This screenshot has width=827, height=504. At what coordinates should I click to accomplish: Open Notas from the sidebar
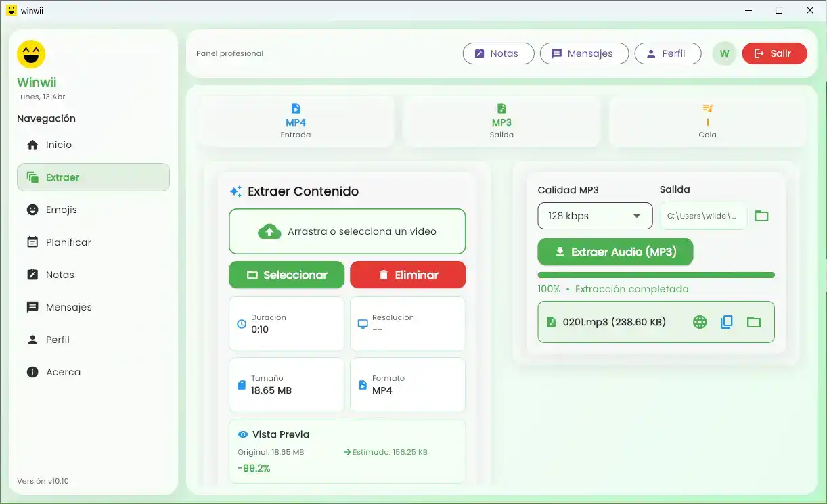pos(93,275)
